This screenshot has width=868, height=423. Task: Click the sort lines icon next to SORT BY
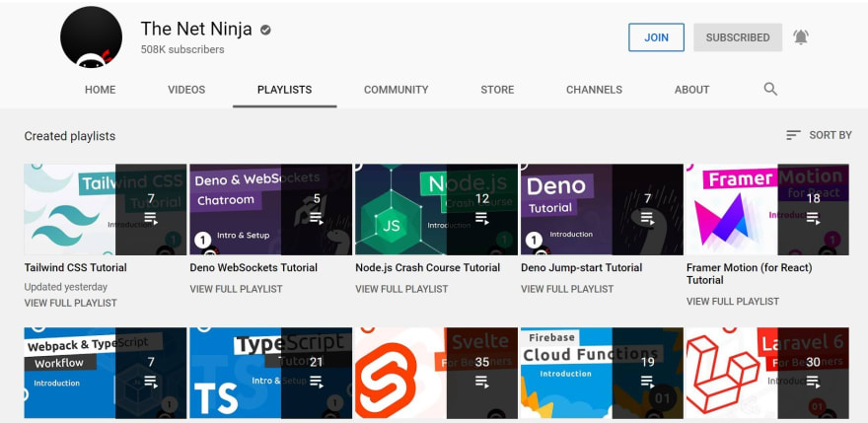pyautogui.click(x=793, y=135)
